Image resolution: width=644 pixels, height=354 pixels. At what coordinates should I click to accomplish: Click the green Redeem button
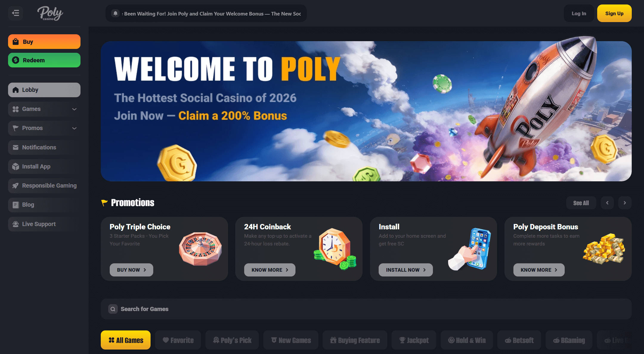44,60
